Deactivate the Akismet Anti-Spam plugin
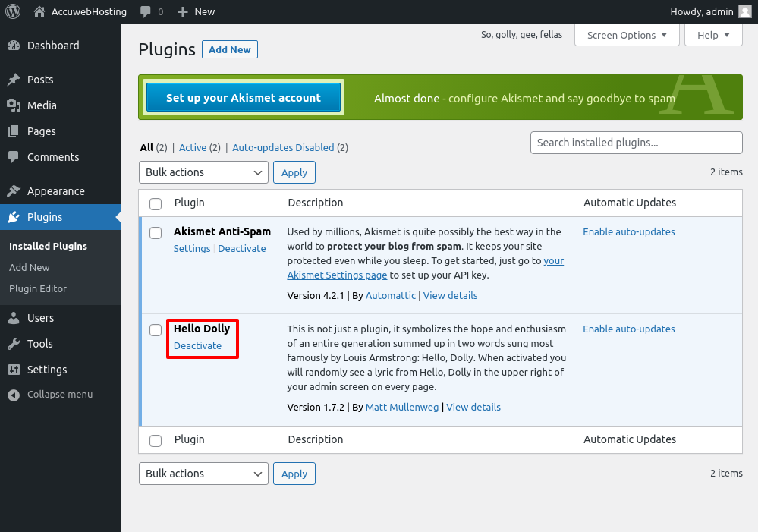The image size is (758, 532). pos(242,249)
